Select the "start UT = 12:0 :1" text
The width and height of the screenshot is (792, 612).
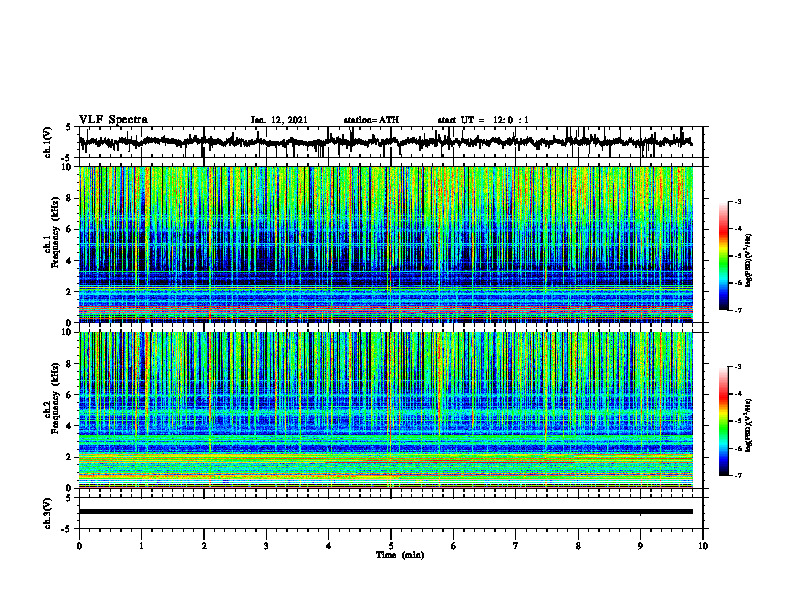pyautogui.click(x=483, y=120)
